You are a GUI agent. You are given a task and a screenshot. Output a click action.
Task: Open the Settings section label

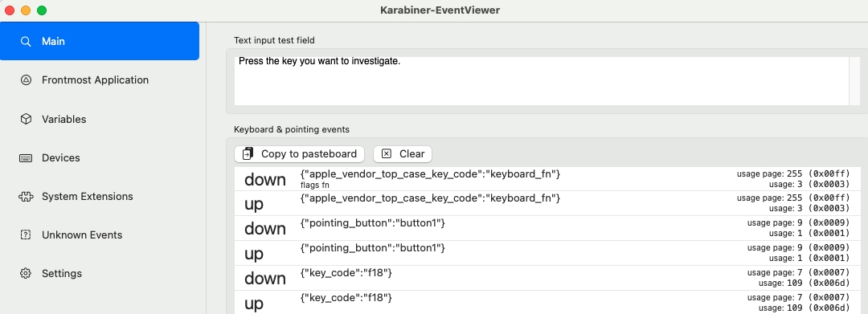62,274
